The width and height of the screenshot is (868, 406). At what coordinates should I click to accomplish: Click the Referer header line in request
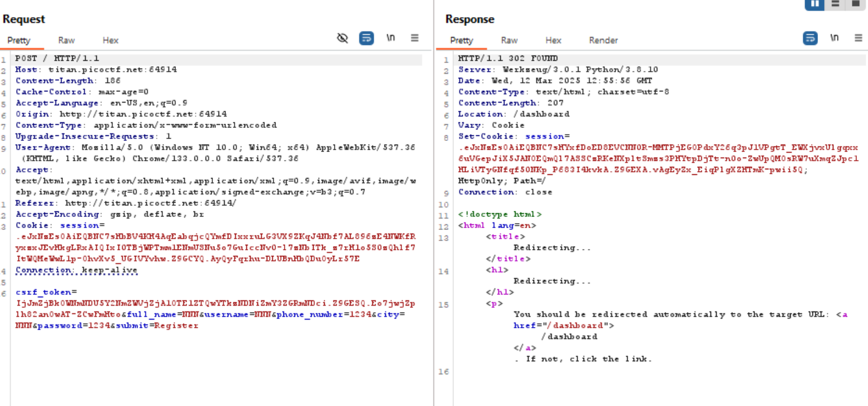tap(35, 203)
